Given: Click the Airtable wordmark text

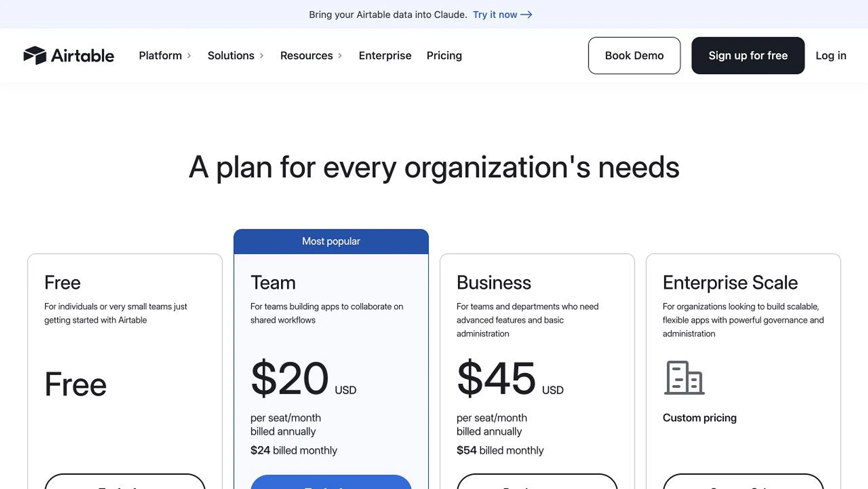Looking at the screenshot, I should pos(83,56).
